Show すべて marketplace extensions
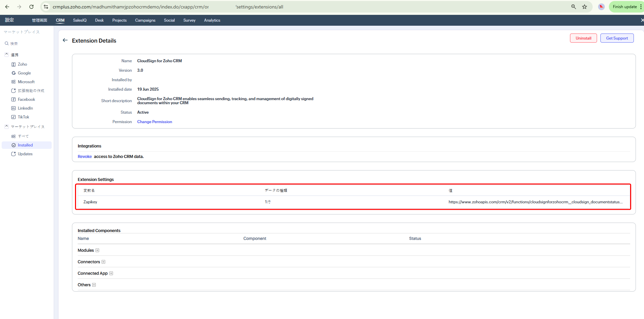 pos(23,136)
